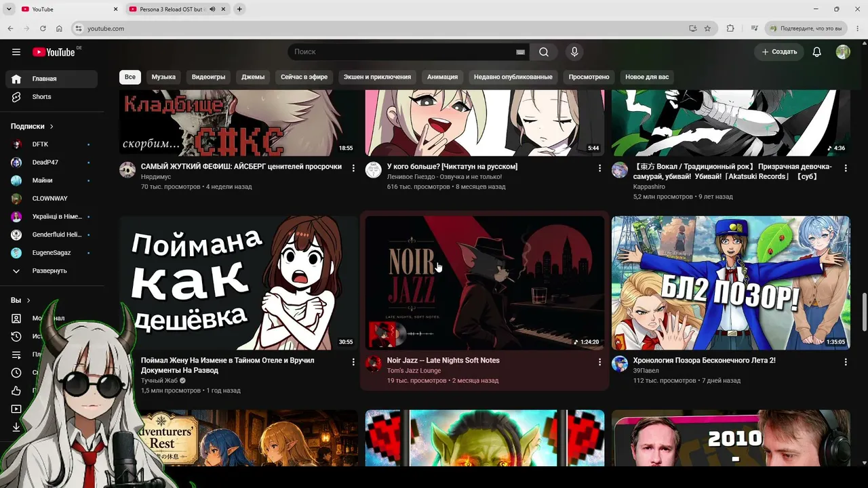View site information icon in address bar
Viewport: 868px width, 488px height.
coord(79,28)
